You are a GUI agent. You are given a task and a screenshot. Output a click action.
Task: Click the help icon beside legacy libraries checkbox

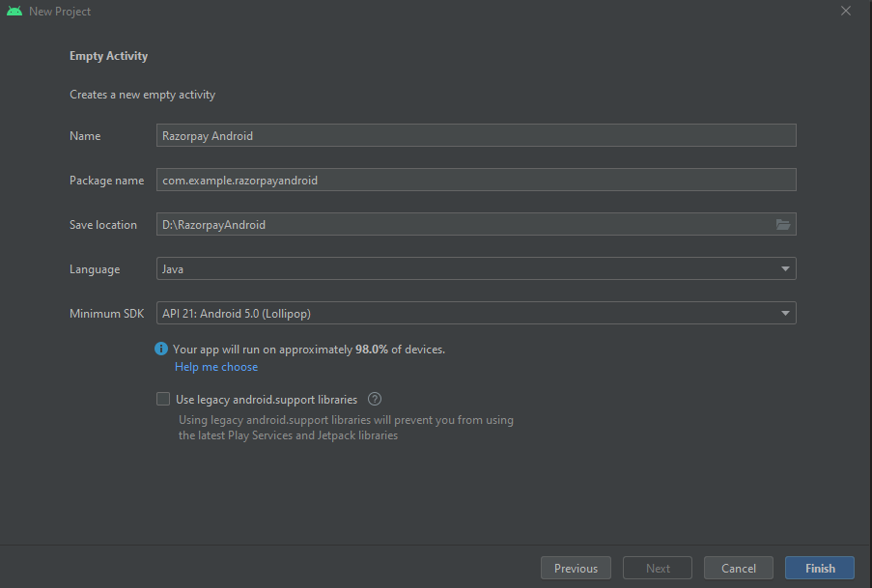374,399
